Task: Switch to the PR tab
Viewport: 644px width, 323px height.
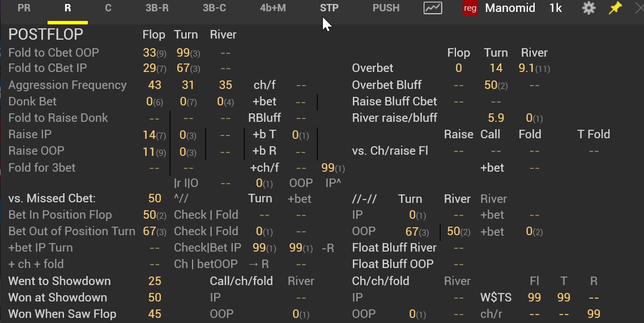Action: click(24, 8)
